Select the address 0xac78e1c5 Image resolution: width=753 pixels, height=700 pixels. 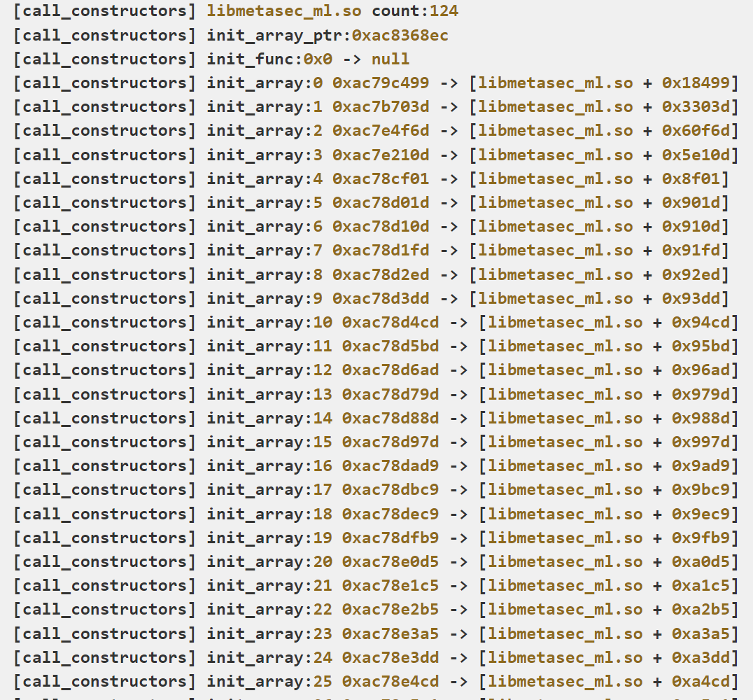(390, 586)
